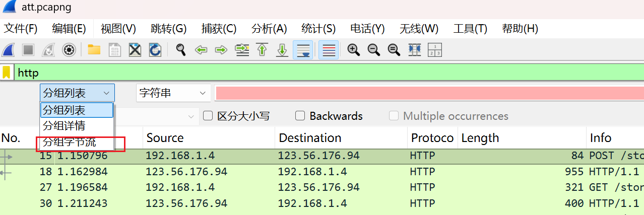
Task: Open the 字符串 search type dropdown
Action: point(173,93)
